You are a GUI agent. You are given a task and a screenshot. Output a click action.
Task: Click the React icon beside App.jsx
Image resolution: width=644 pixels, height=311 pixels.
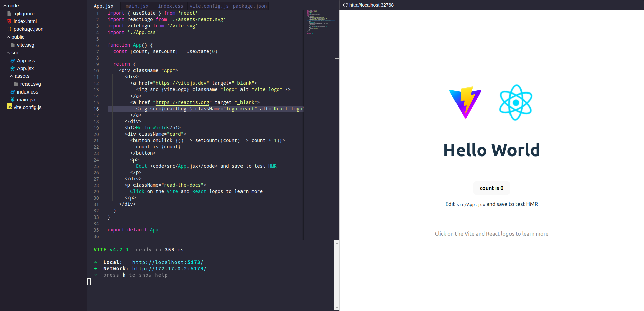[x=13, y=68]
